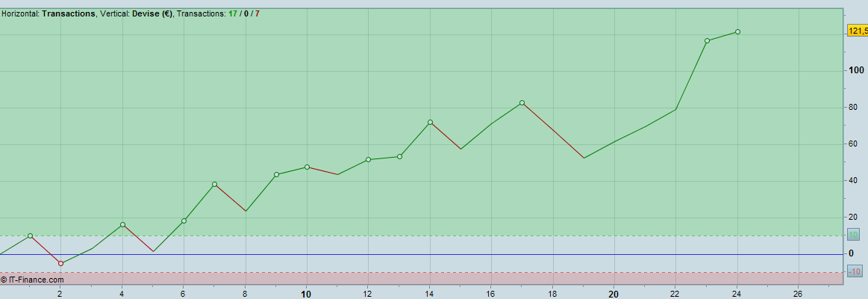Click the green 17 winning transactions count

click(x=233, y=13)
